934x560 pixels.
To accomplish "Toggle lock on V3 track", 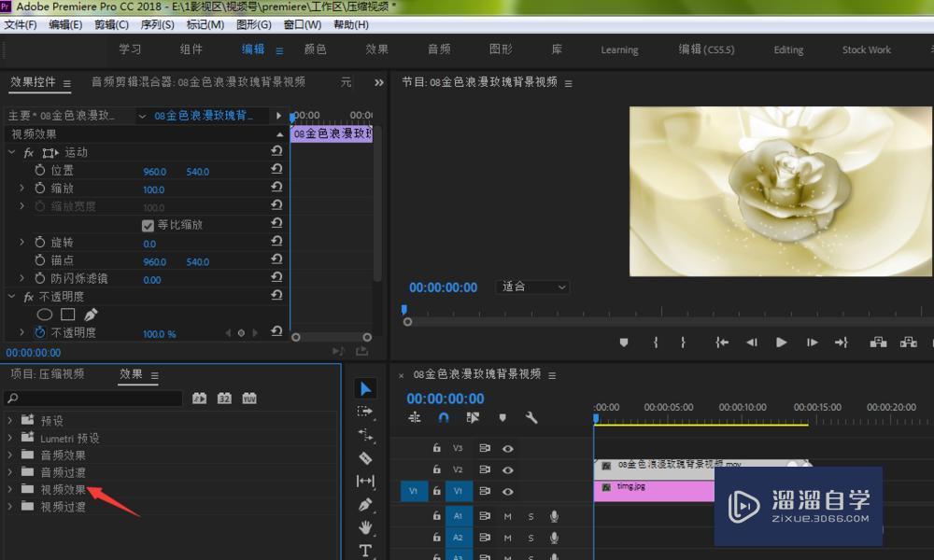I will tap(436, 448).
